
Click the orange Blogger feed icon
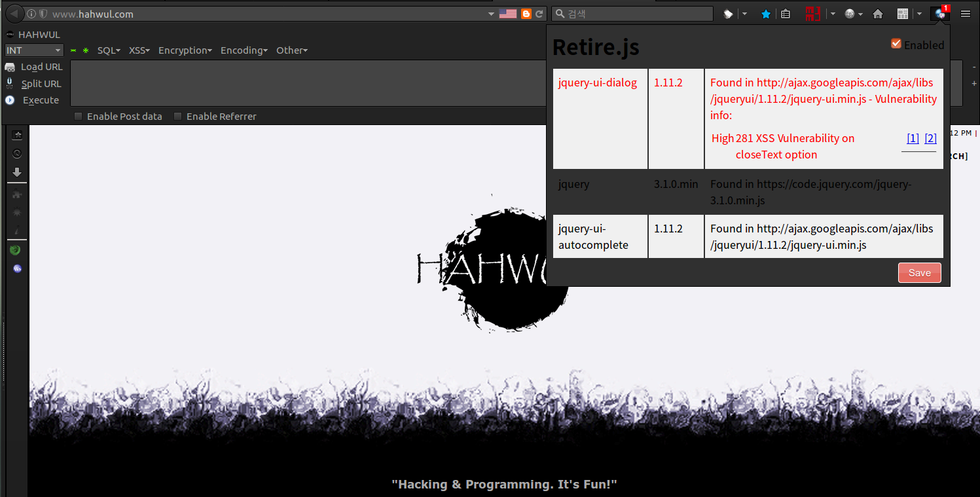[526, 14]
